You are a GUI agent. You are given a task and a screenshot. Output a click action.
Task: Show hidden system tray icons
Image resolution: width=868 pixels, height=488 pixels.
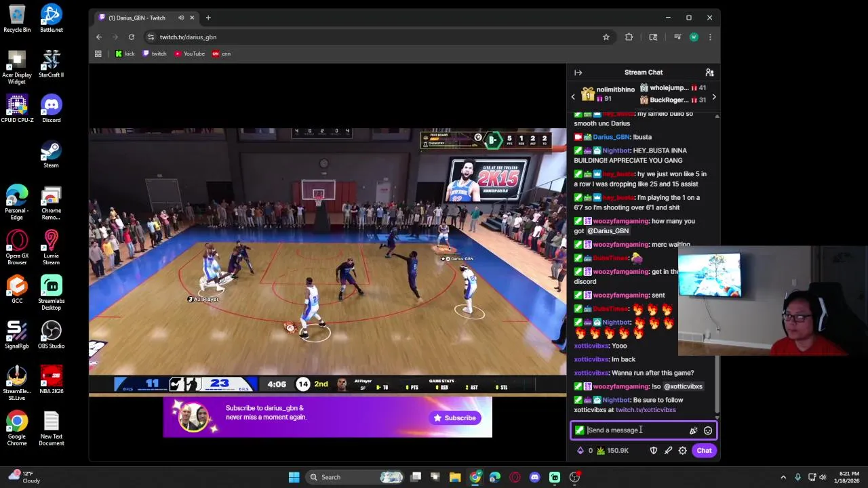pyautogui.click(x=783, y=477)
